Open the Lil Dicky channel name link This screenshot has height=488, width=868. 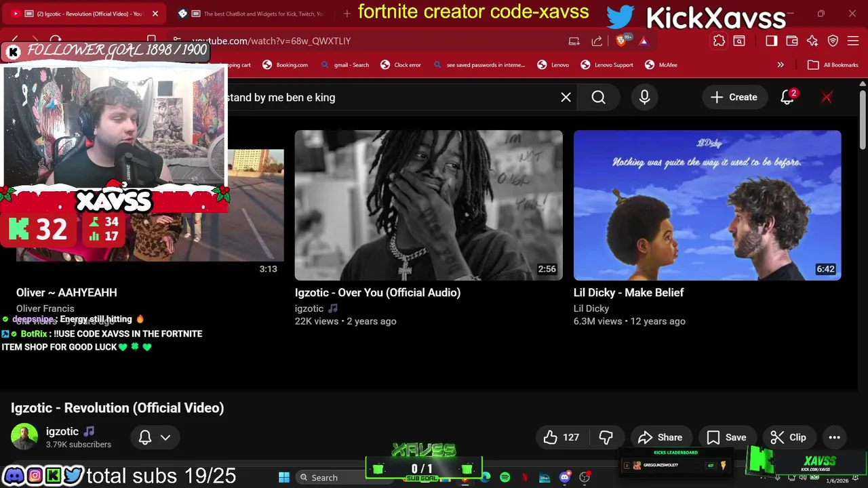[591, 308]
